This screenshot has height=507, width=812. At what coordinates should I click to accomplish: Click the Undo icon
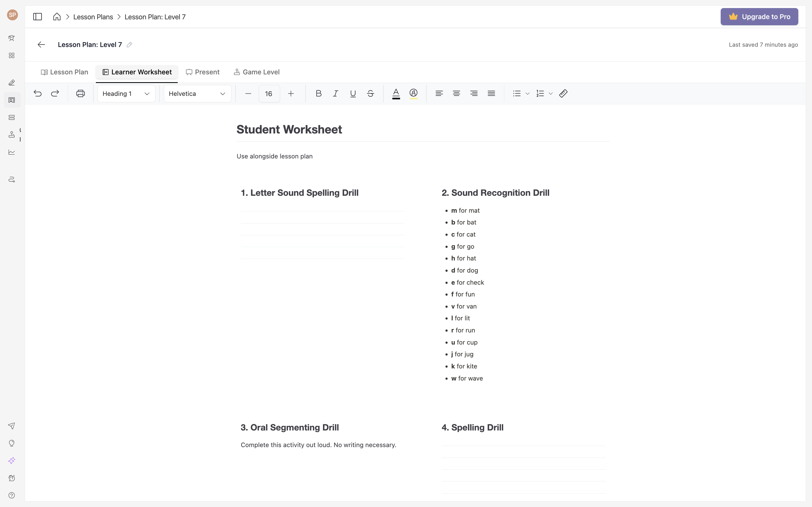pos(38,93)
